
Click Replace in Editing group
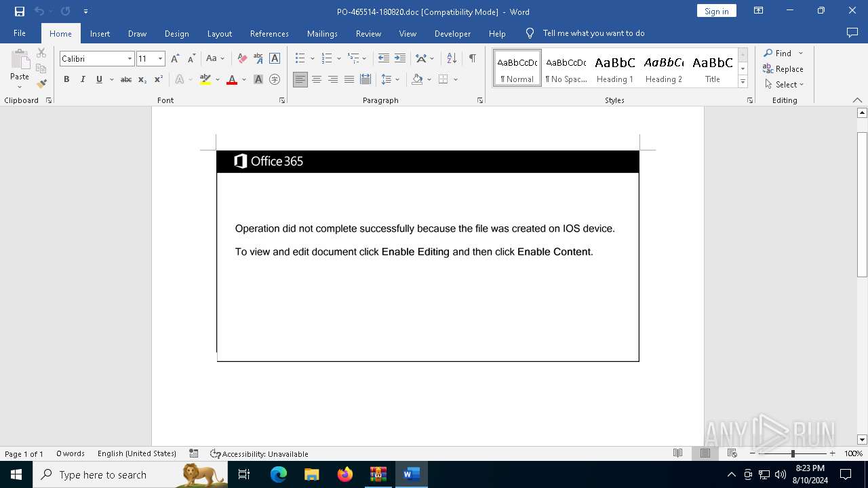783,68
